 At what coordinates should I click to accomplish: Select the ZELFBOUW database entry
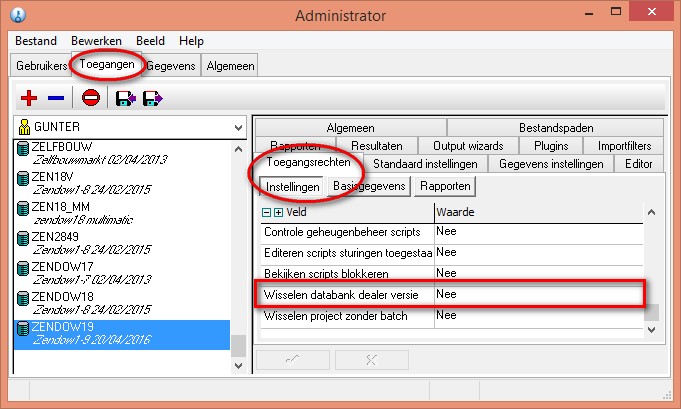[122, 154]
